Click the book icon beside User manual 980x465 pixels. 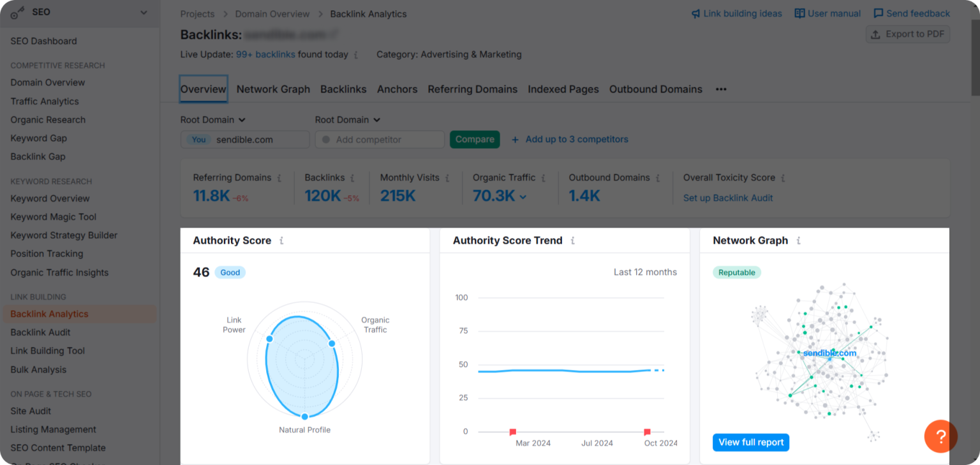click(x=799, y=13)
